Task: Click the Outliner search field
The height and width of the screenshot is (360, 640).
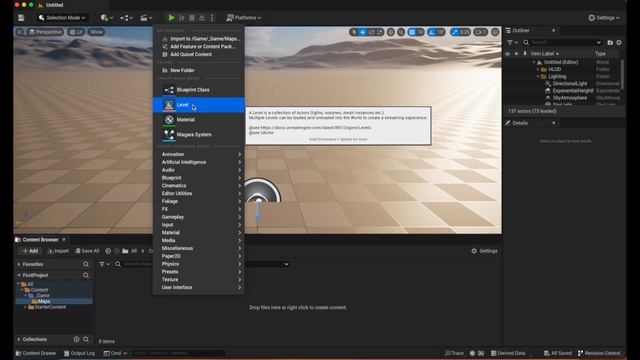Action: (x=562, y=42)
